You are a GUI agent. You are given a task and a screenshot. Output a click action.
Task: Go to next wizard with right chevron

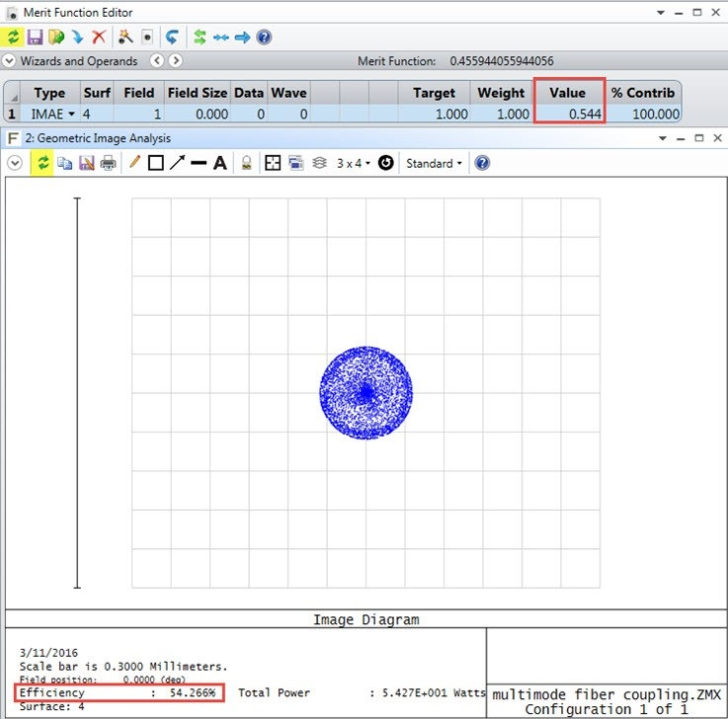click(x=176, y=61)
